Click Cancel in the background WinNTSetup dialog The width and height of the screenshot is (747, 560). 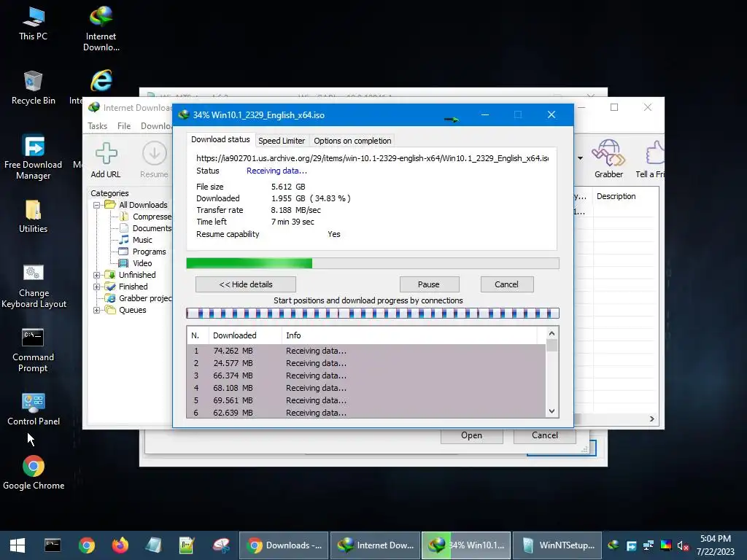(x=544, y=435)
